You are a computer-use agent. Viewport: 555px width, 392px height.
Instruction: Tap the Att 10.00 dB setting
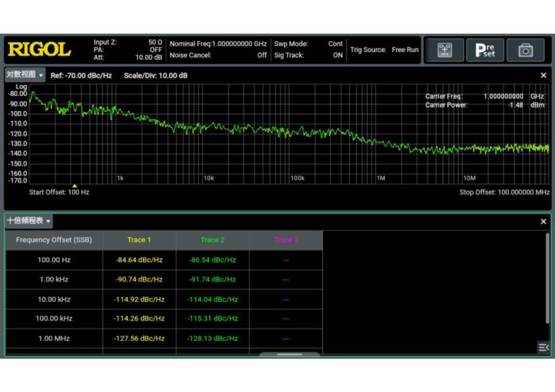pos(128,57)
